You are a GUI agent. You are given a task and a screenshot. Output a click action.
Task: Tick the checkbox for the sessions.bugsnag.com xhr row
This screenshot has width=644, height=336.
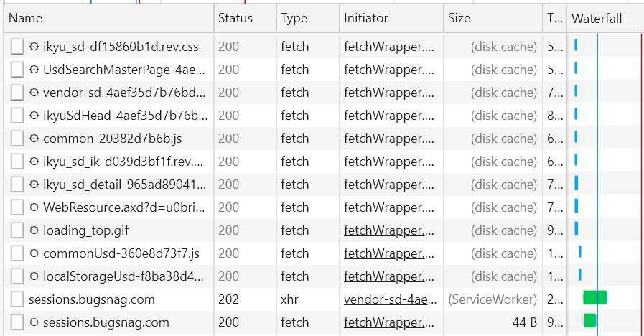[x=17, y=299]
